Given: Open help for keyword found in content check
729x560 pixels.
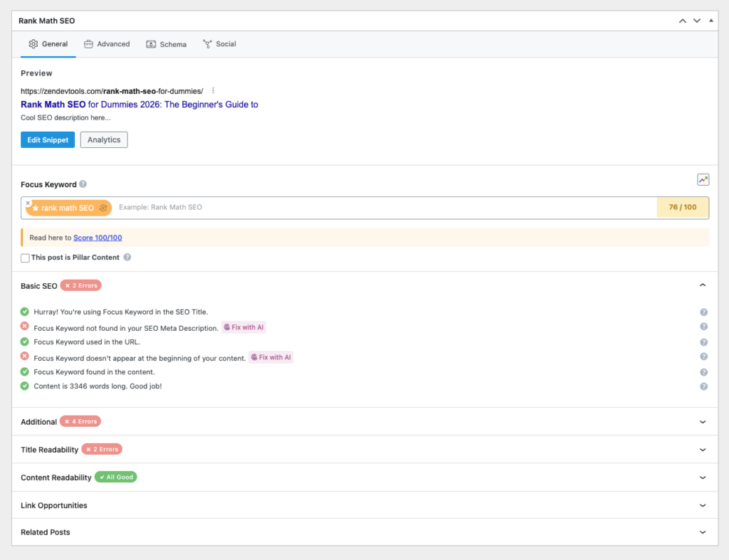Looking at the screenshot, I should coord(704,373).
